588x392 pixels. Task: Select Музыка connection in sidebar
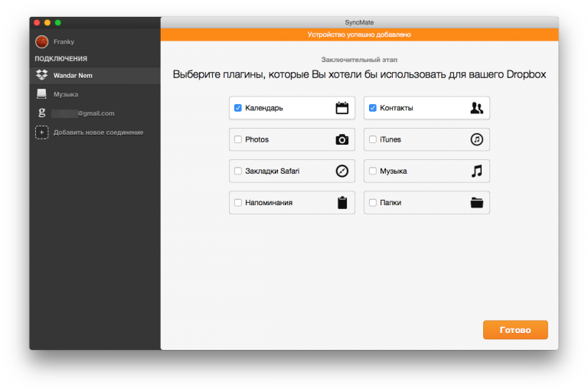tap(95, 94)
